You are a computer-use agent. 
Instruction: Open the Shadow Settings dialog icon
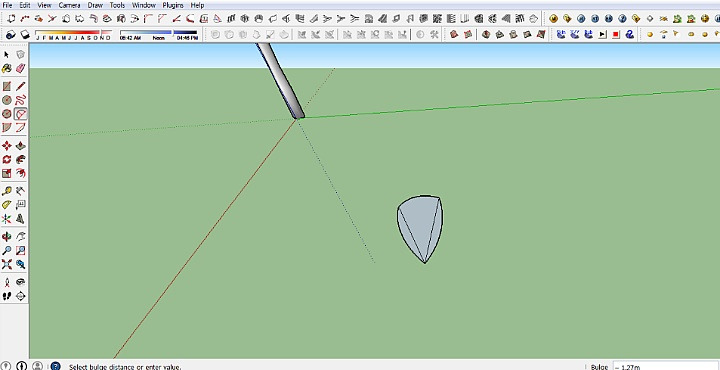pos(11,34)
